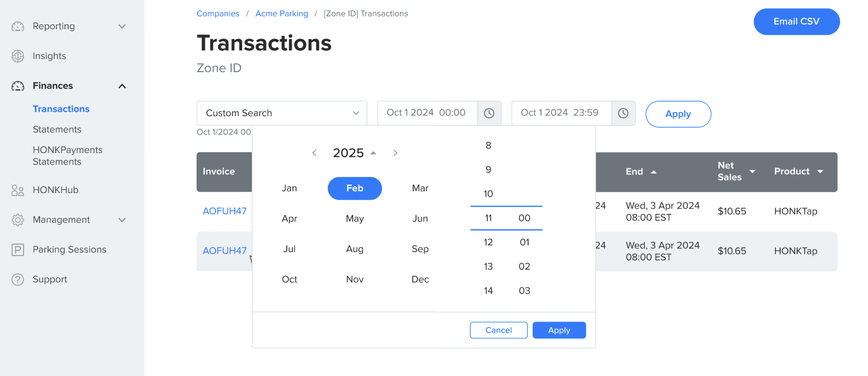Click the Support question mark icon

(18, 280)
